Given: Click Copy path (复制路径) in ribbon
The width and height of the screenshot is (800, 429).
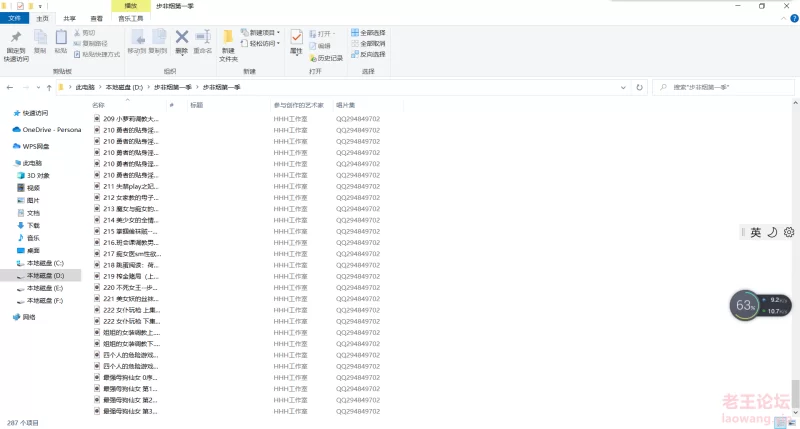Looking at the screenshot, I should click(x=91, y=43).
